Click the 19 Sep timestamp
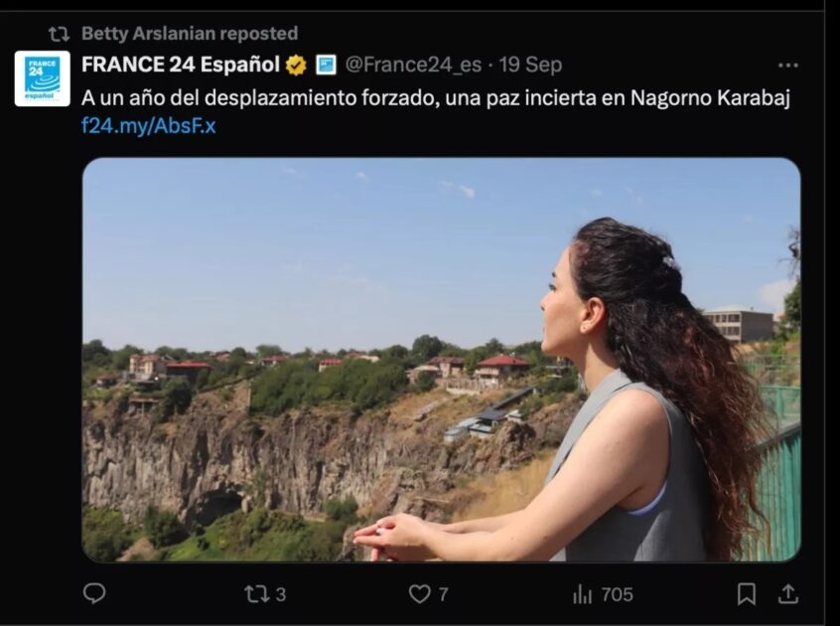 click(530, 65)
